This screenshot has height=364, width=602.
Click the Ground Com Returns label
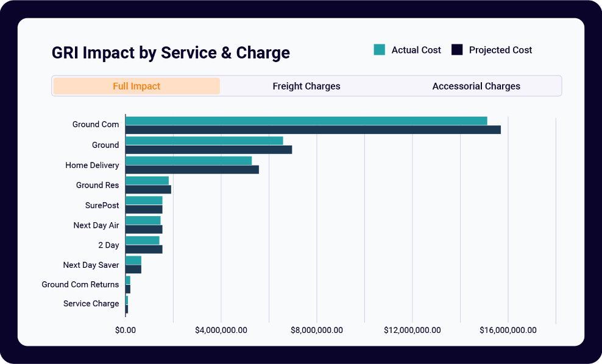pos(80,284)
